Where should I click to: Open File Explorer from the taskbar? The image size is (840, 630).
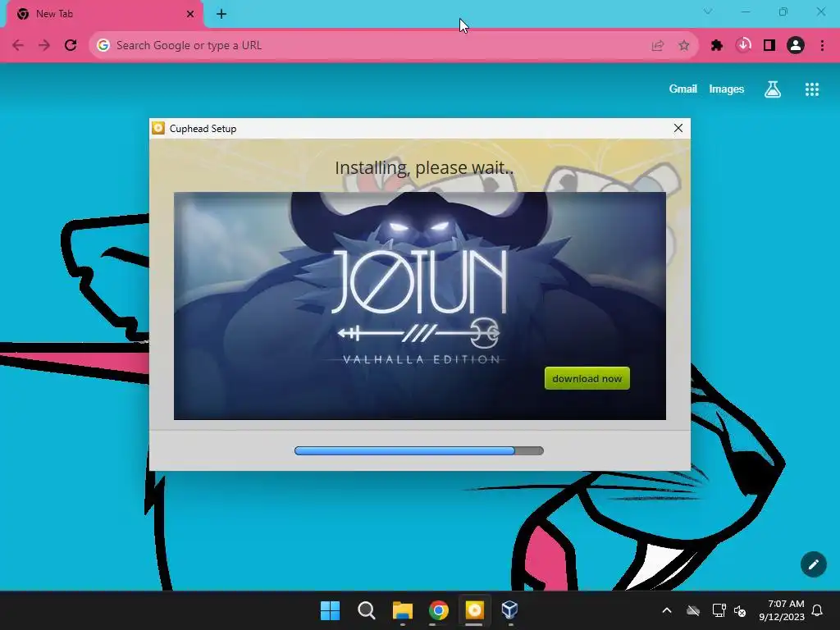coord(402,610)
